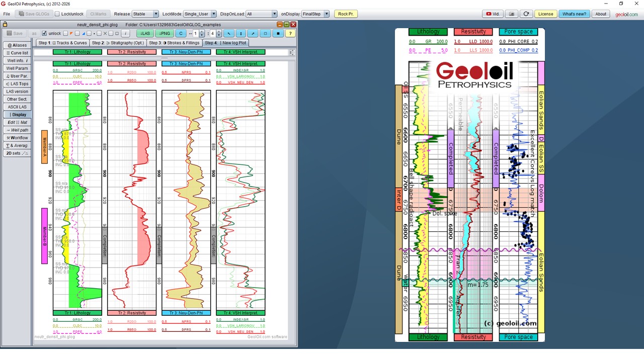Click the filled black square button
The width and height of the screenshot is (644, 362).
pyautogui.click(x=278, y=34)
